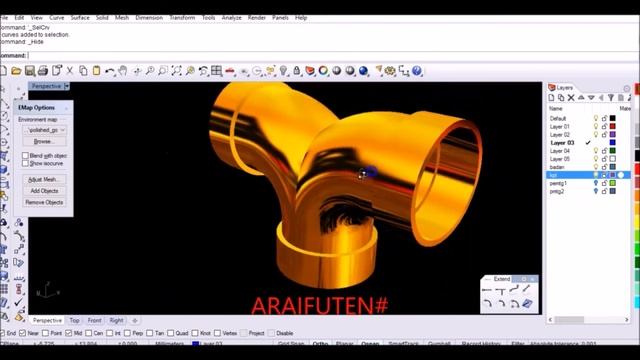Open the Transform menu
Screen dimensions: 640x360
pyautogui.click(x=182, y=18)
